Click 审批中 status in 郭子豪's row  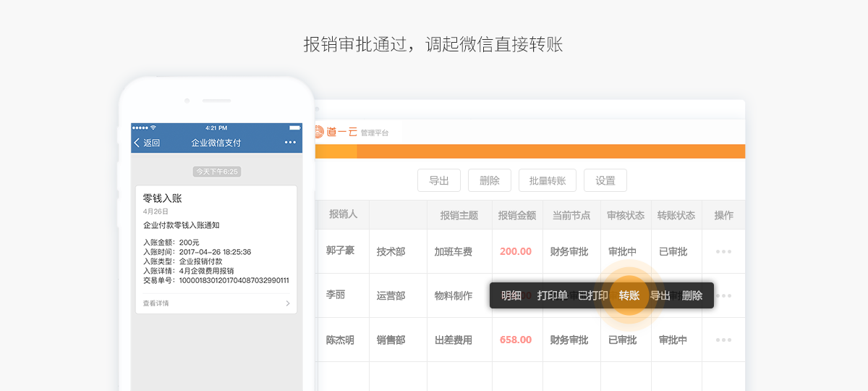tap(622, 252)
